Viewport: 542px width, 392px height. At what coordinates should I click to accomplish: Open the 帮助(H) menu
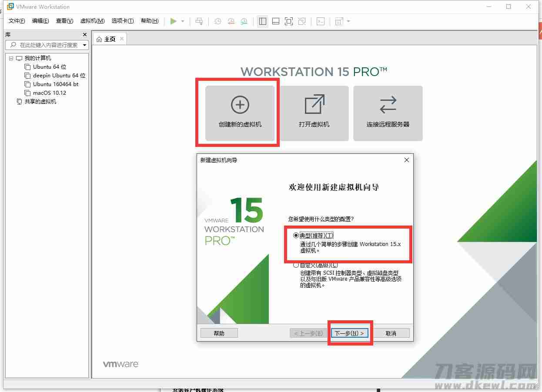(150, 21)
